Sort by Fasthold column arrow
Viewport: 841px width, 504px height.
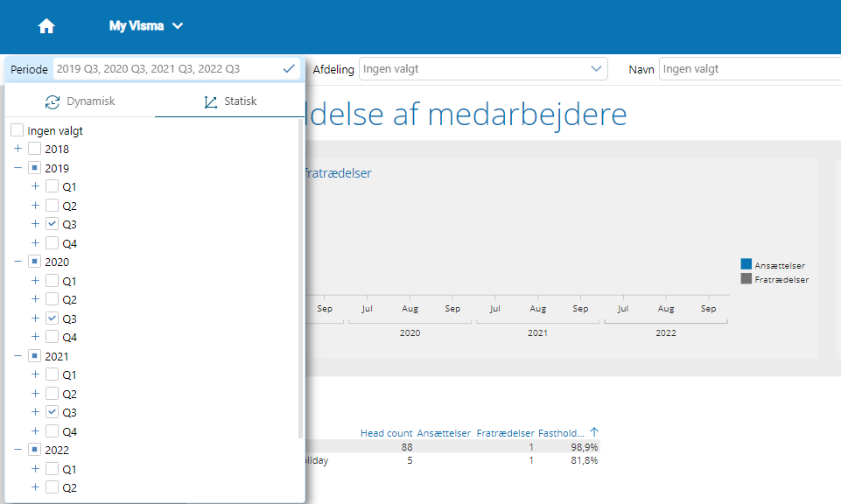(x=593, y=431)
